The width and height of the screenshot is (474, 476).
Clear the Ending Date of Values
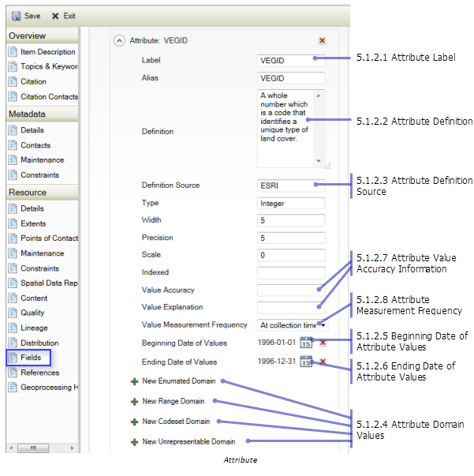[322, 362]
